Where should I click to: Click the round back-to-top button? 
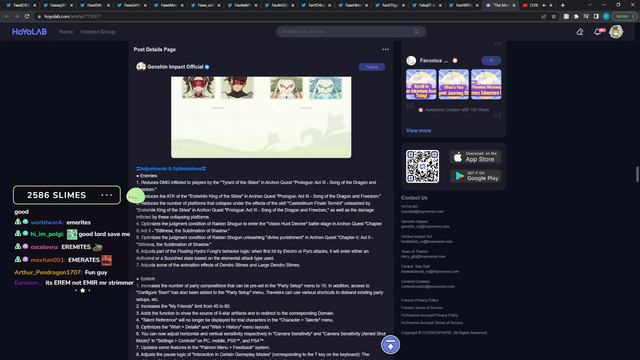point(390,344)
